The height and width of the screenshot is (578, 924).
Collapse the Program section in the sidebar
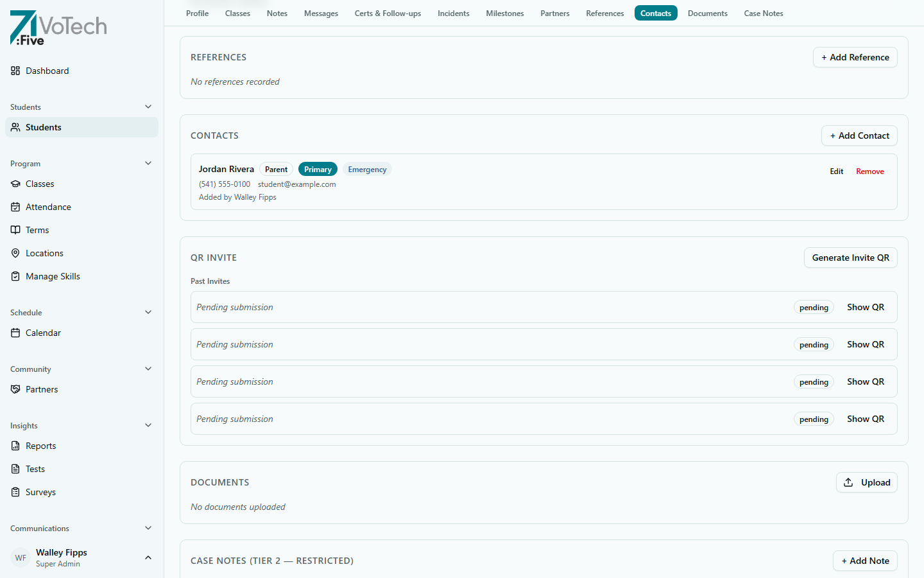pos(148,163)
